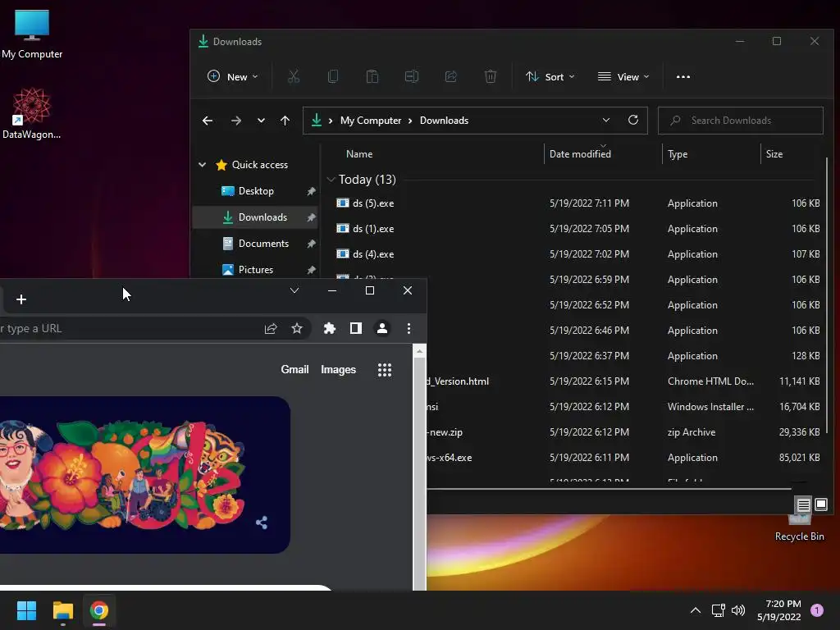The image size is (840, 630).
Task: Click My Computer in the breadcrumb path
Action: 371,121
